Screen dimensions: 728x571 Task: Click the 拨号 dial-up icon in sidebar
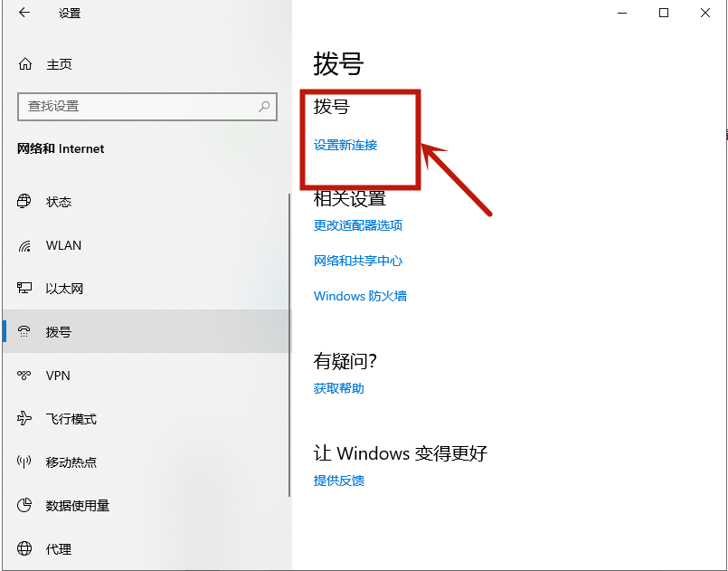pyautogui.click(x=24, y=331)
